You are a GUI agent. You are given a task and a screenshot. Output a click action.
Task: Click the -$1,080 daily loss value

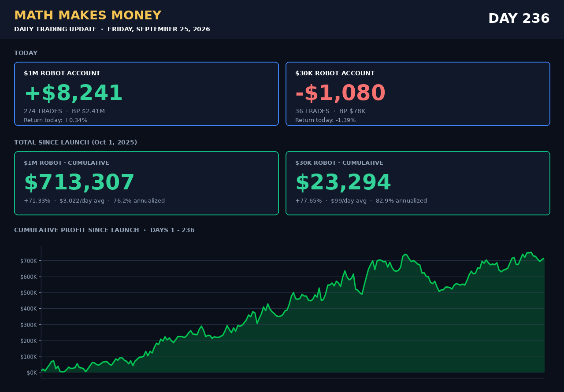coord(340,93)
